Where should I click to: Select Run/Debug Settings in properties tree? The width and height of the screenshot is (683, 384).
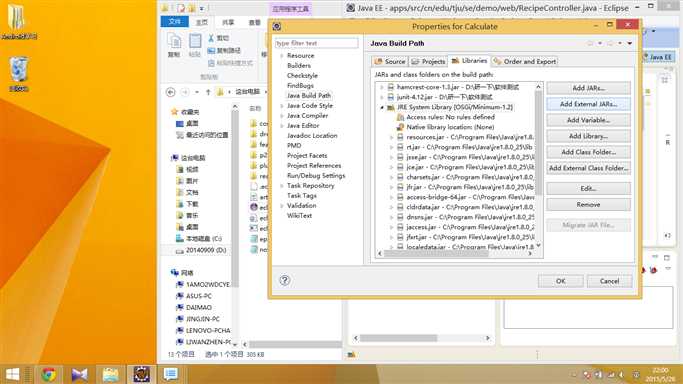click(x=316, y=176)
